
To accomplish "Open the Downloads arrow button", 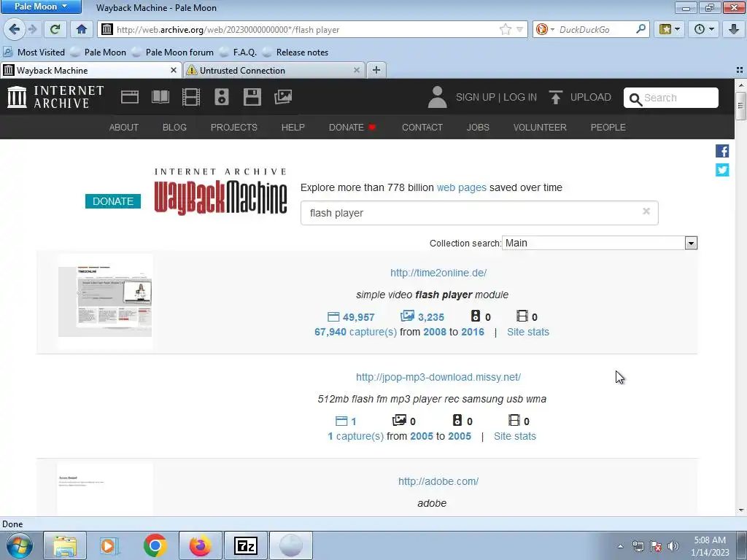I will (x=734, y=29).
